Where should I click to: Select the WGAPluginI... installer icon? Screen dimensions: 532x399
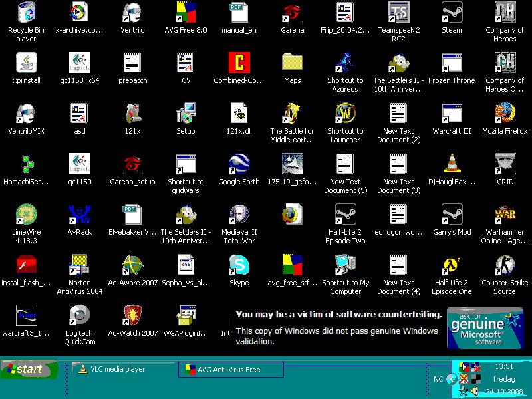[186, 315]
